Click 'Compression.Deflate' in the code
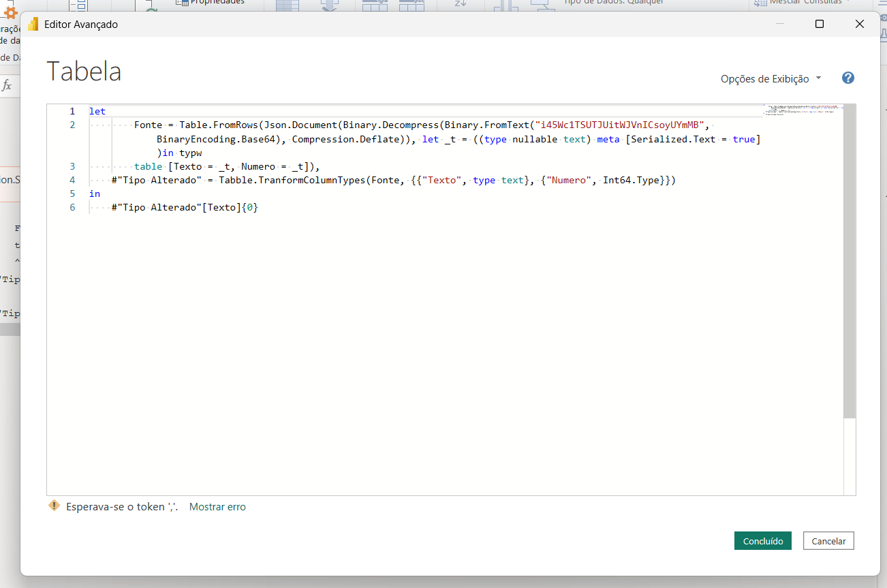887x588 pixels. click(x=345, y=139)
